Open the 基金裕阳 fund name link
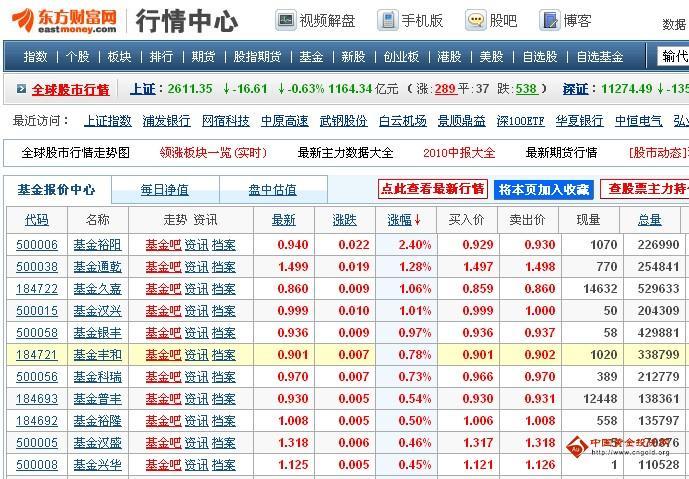Viewport: 689px width, 479px height. pyautogui.click(x=98, y=245)
